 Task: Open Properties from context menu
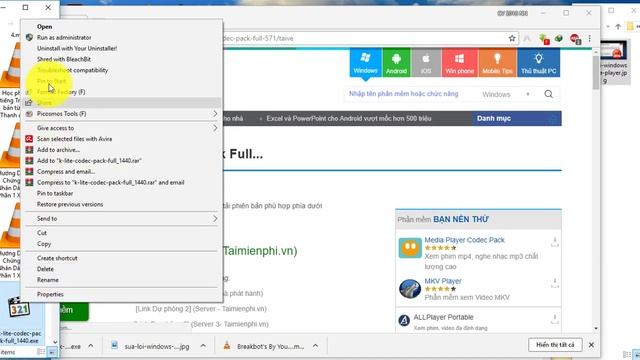(50, 294)
